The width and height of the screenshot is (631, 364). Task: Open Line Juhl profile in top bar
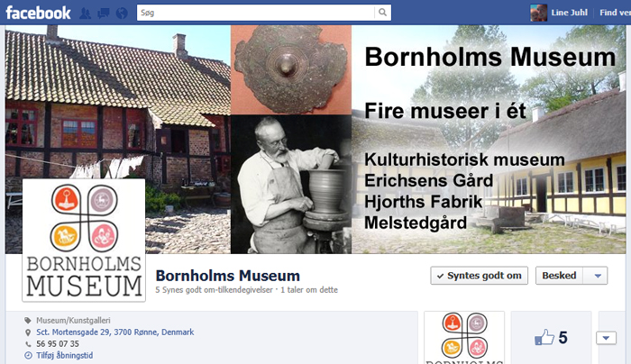tap(559, 13)
